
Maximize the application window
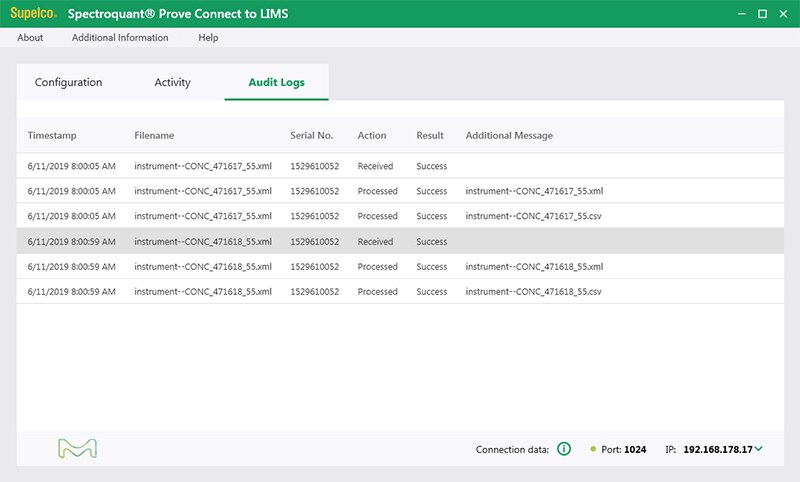coord(762,14)
